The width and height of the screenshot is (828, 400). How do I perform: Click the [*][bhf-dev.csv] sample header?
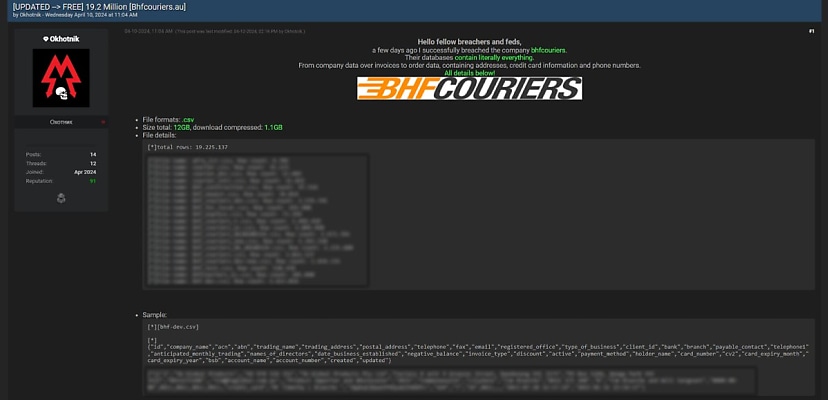click(173, 327)
